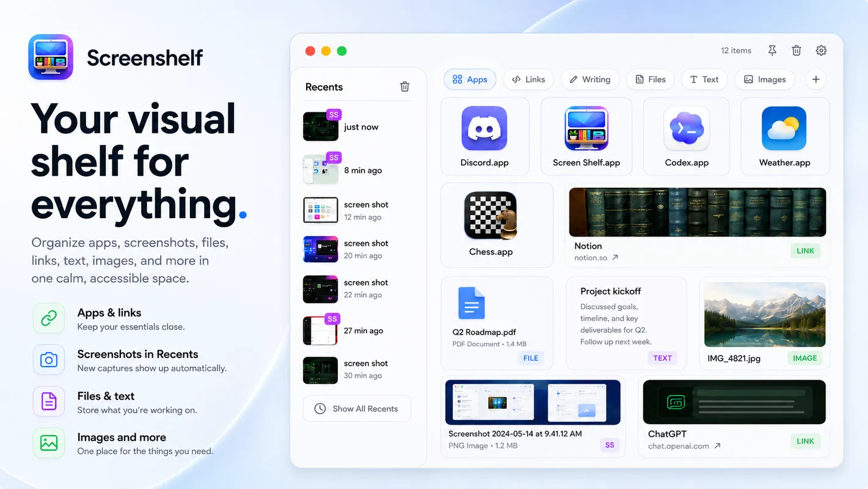Image resolution: width=868 pixels, height=489 pixels.
Task: Launch Screen Shelf.app from the shelf
Action: coord(586,128)
